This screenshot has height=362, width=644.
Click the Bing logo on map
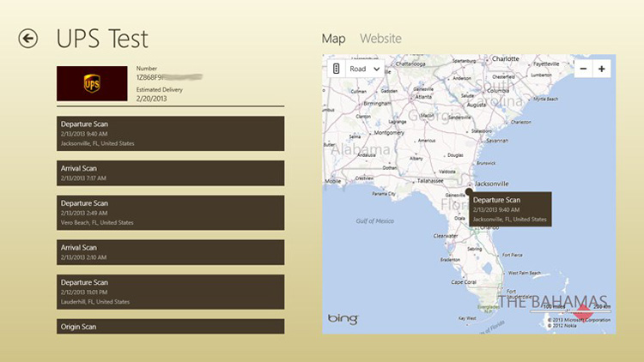tap(343, 318)
